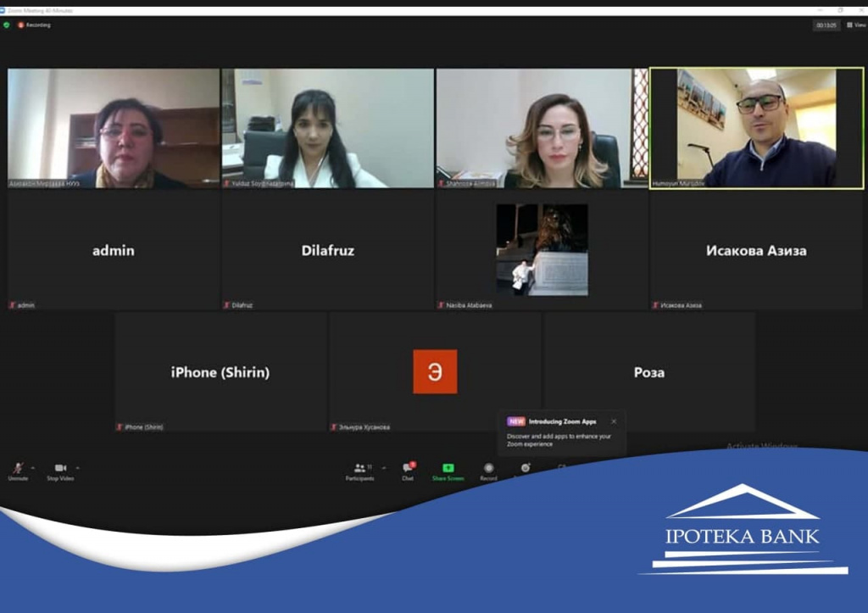Select the Dilafruz participant tile

coord(327,251)
